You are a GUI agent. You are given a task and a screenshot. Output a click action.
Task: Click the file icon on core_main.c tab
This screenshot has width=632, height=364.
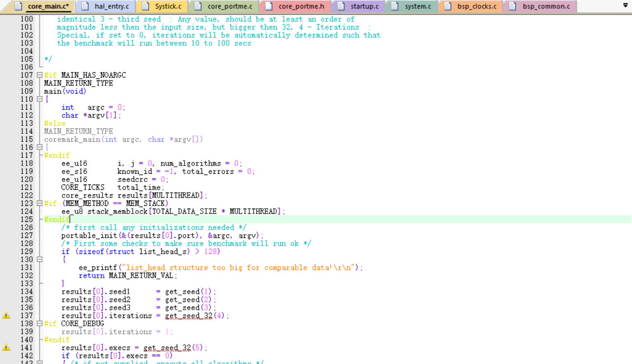[x=18, y=6]
